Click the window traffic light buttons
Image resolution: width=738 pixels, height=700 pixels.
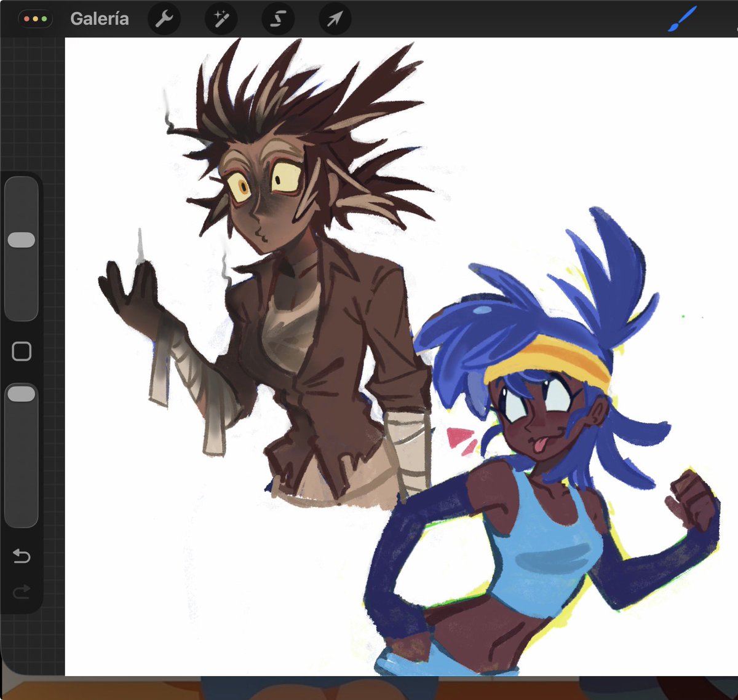point(36,19)
